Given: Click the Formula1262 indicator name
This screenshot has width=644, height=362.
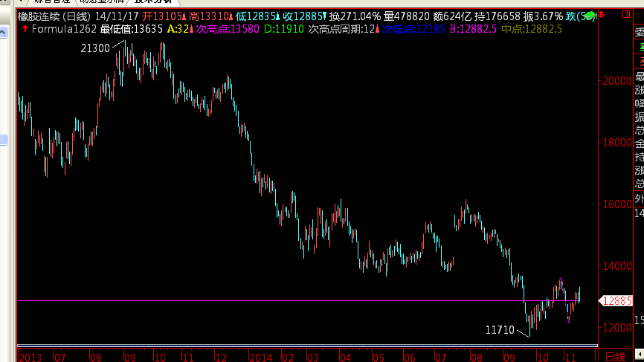Looking at the screenshot, I should (x=64, y=29).
